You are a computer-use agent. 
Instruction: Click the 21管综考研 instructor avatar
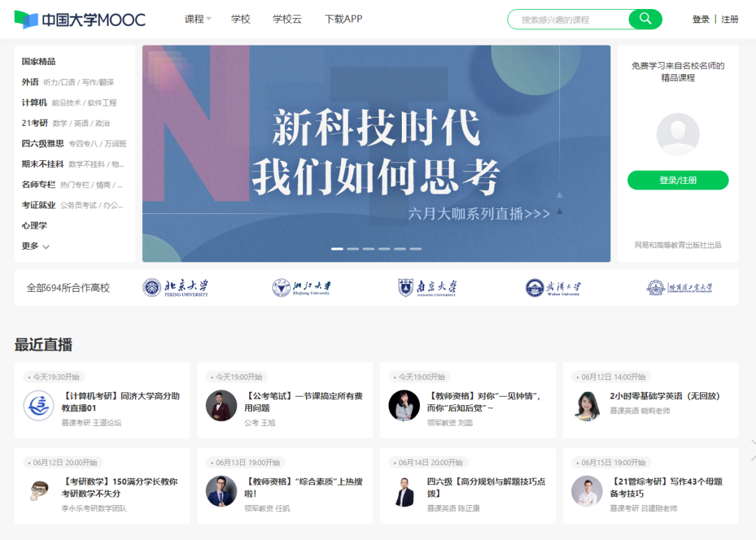[587, 491]
